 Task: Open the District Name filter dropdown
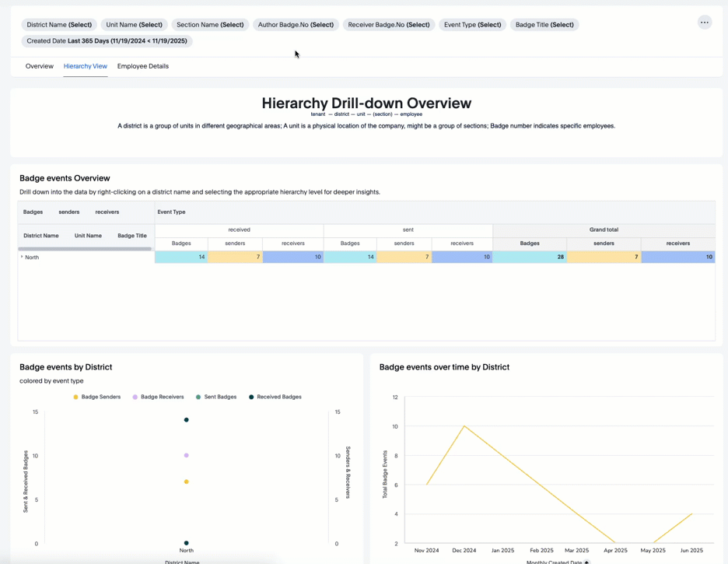click(59, 25)
